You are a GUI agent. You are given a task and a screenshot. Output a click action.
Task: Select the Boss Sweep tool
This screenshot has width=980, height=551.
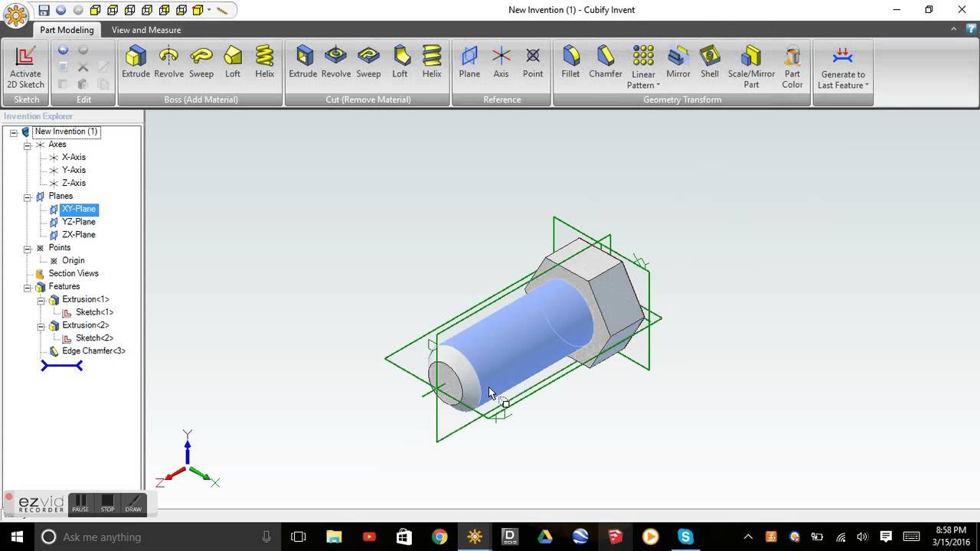pyautogui.click(x=201, y=63)
